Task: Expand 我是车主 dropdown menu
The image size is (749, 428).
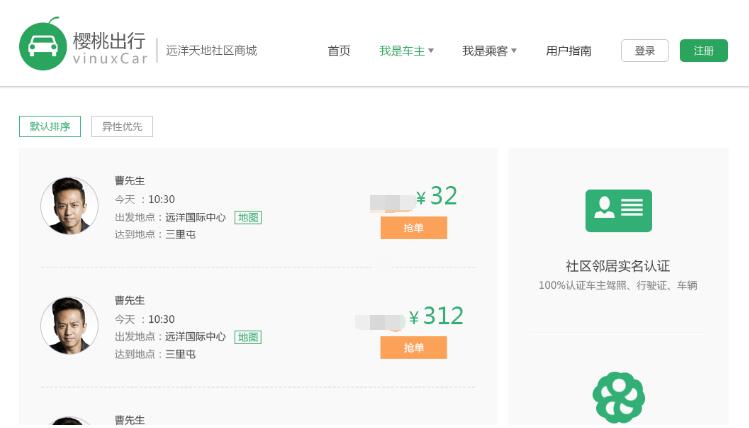Action: 406,51
